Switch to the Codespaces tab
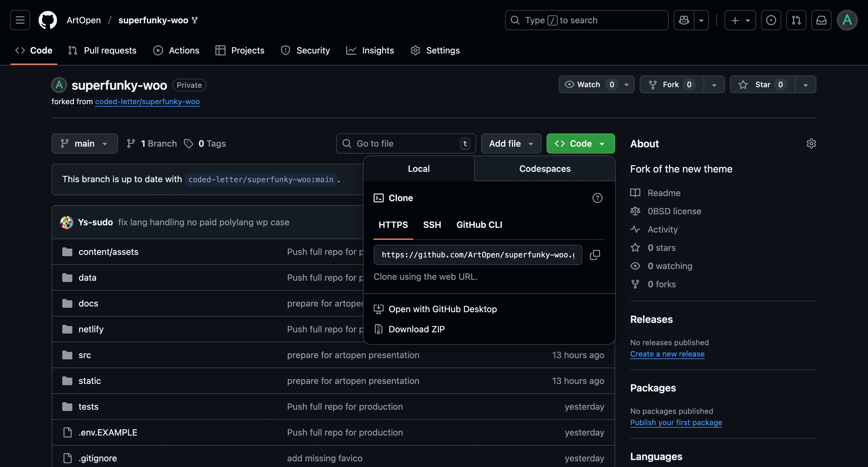This screenshot has width=868, height=467. click(544, 169)
